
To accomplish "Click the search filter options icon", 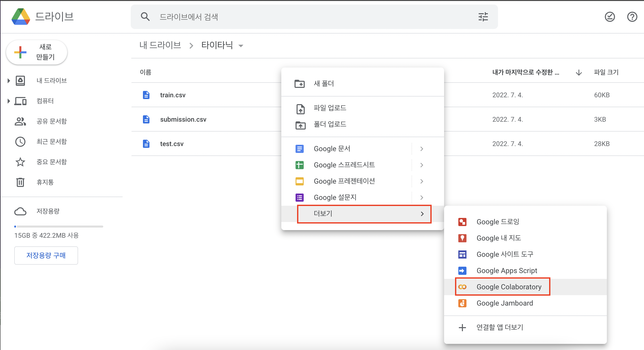I will (483, 17).
